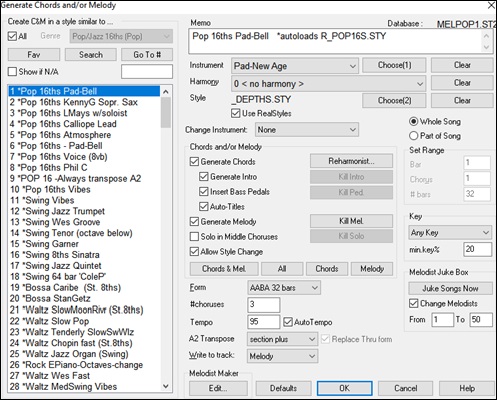Viewport: 497px width, 400px height.
Task: Select '2 *Pop 16ths KennyG Sopr. Sax'
Action: click(x=84, y=102)
